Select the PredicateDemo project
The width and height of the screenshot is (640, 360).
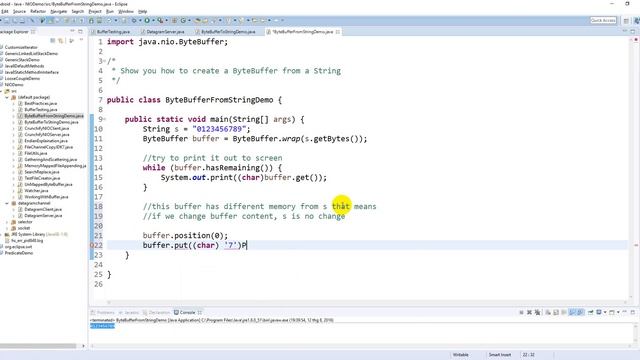tap(19, 253)
